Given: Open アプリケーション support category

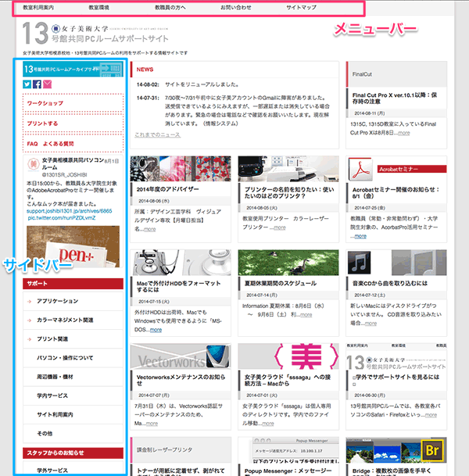Looking at the screenshot, I should pos(73,301).
